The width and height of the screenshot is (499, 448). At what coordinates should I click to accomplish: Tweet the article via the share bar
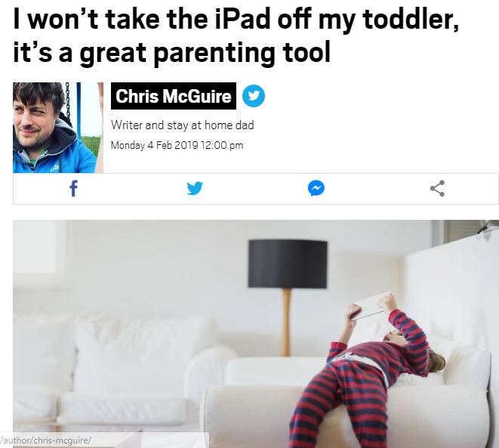tap(195, 189)
